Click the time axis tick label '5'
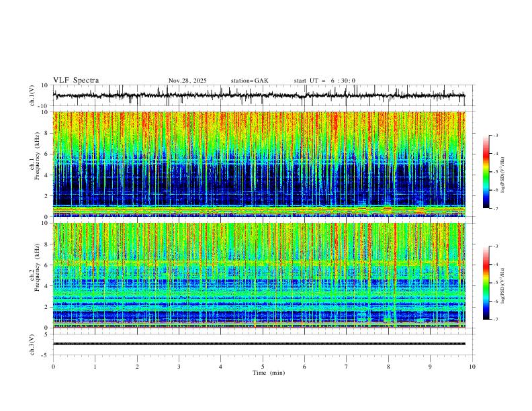The image size is (532, 411). pos(263,367)
